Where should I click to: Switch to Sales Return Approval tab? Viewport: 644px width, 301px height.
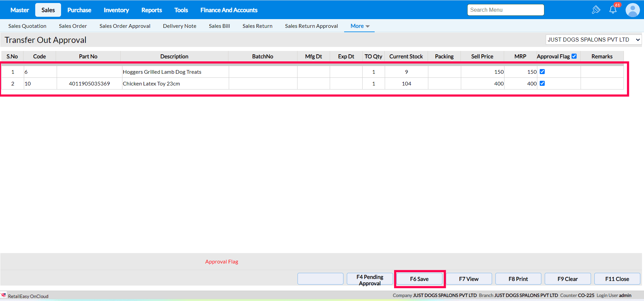[x=311, y=26]
